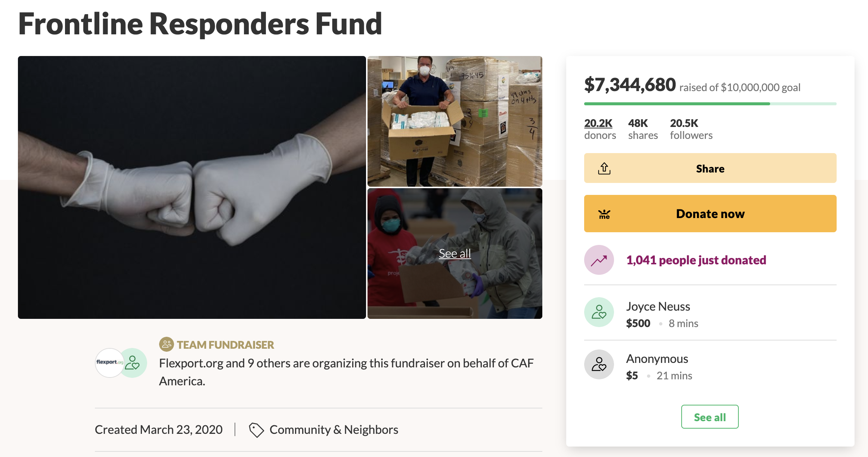Open the 20.2K donors link
Viewport: 868px width, 457px height.
pyautogui.click(x=598, y=123)
